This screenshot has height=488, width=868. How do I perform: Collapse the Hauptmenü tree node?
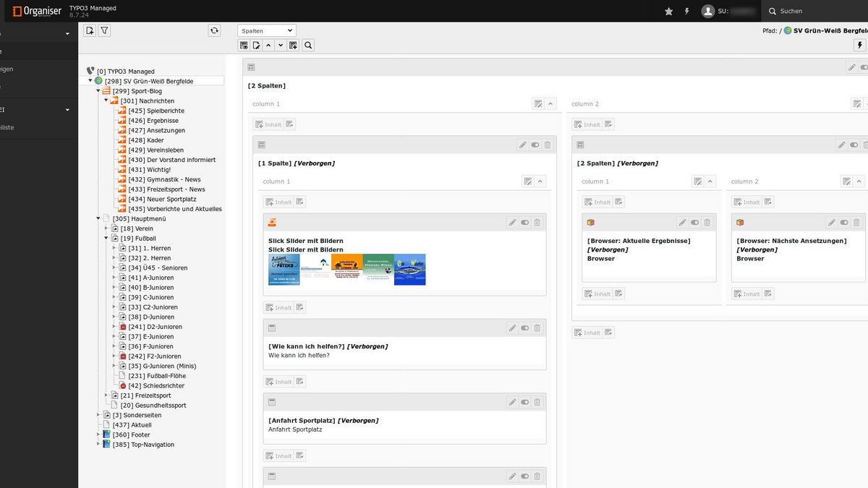click(x=98, y=218)
